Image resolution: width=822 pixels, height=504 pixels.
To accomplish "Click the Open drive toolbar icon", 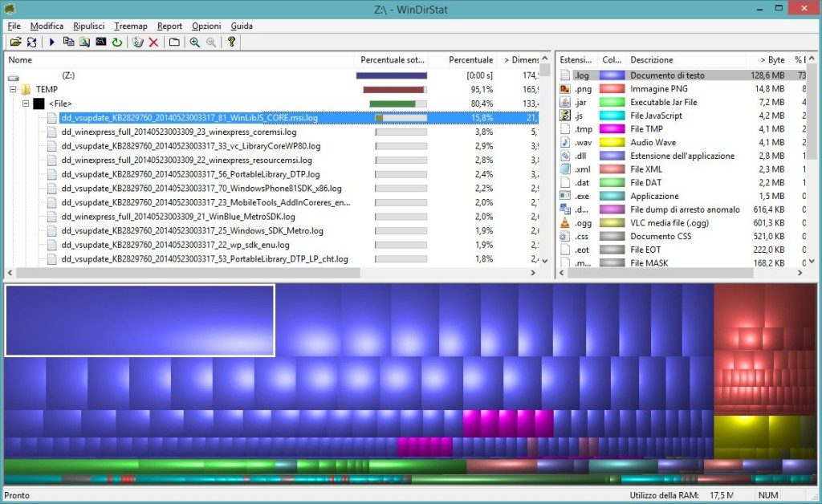I will 16,42.
